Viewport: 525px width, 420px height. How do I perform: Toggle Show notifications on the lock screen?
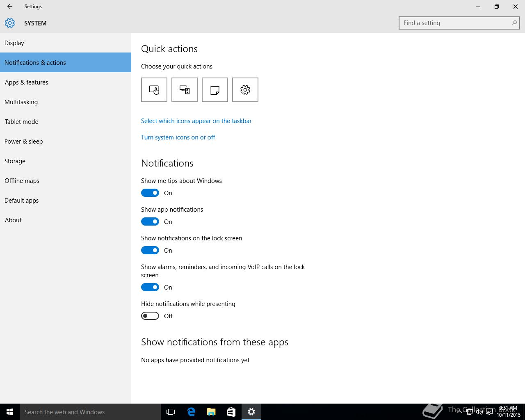150,250
